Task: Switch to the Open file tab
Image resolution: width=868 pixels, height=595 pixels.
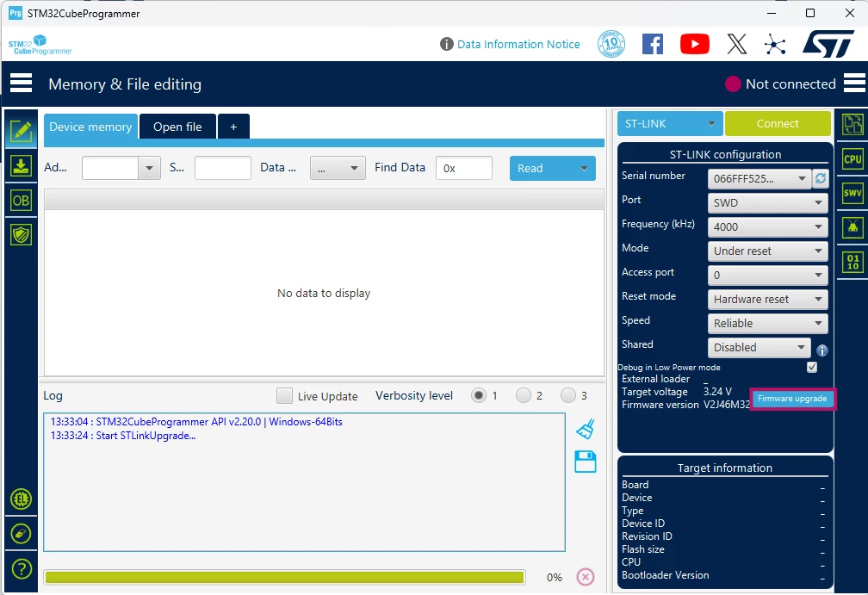Action: [177, 127]
